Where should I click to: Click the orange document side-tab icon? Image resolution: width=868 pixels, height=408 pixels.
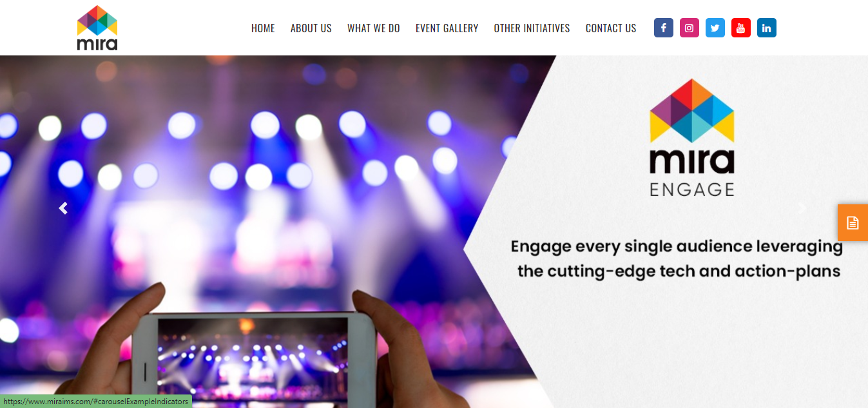tap(853, 222)
